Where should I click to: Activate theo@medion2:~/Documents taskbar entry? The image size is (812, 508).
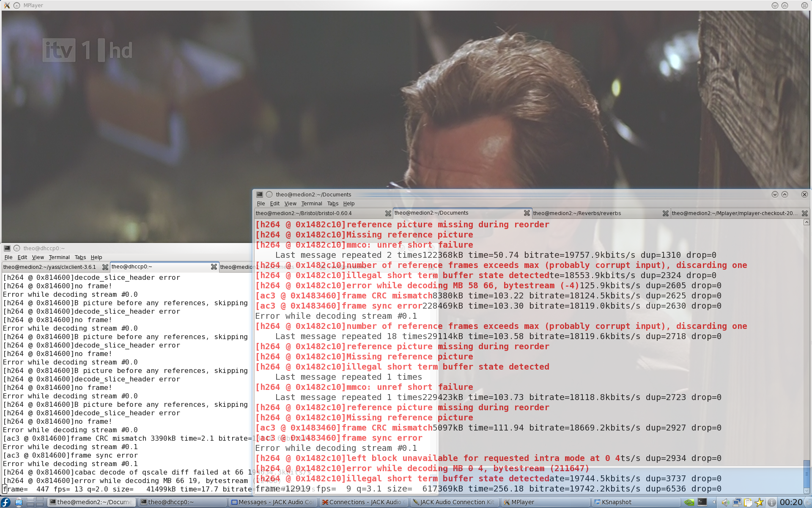click(x=92, y=502)
